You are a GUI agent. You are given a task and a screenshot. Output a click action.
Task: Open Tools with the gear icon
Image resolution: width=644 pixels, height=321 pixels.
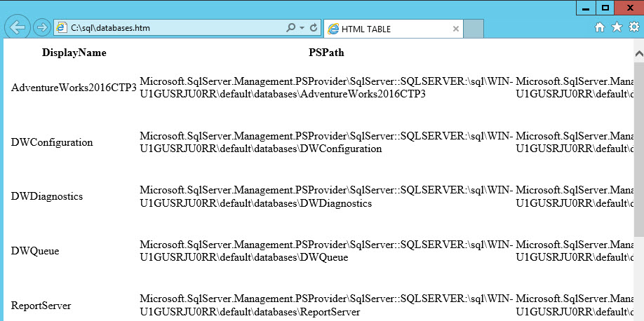pyautogui.click(x=634, y=27)
